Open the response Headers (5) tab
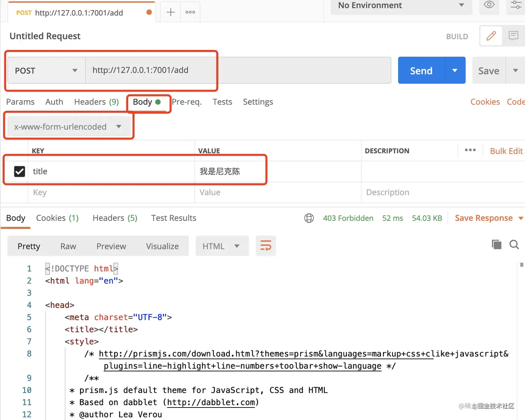 coord(115,218)
